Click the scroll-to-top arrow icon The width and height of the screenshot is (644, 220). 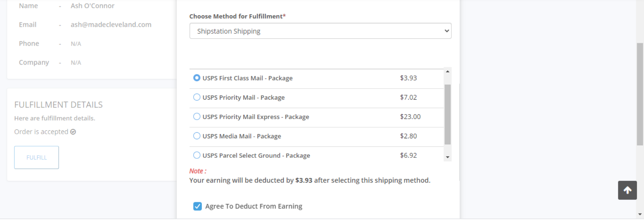[627, 190]
